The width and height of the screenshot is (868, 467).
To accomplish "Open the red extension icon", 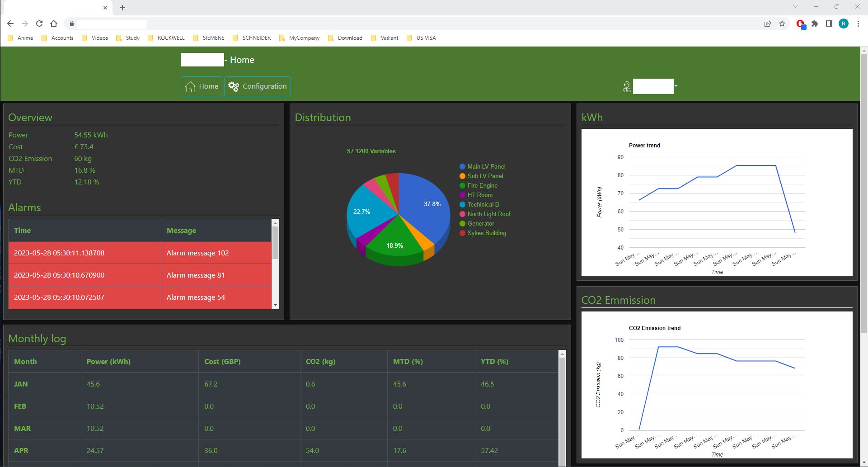I will (801, 24).
